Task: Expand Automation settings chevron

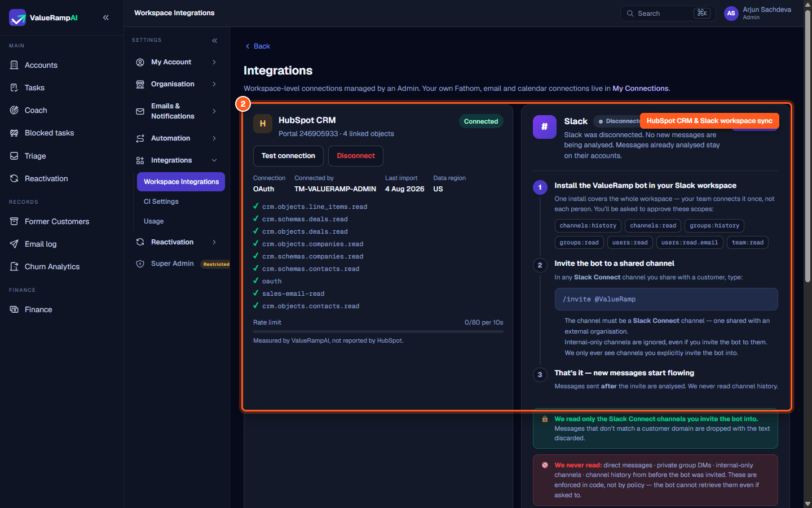Action: pos(214,138)
